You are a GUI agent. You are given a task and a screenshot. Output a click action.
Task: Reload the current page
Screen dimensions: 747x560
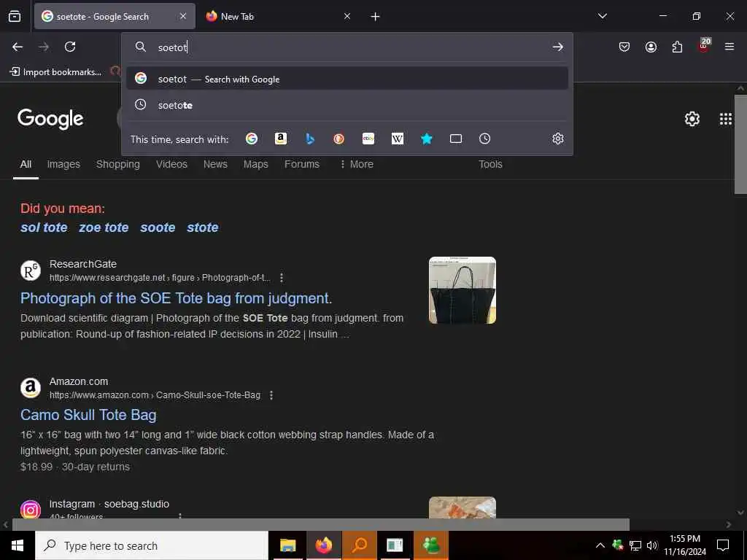pos(70,47)
